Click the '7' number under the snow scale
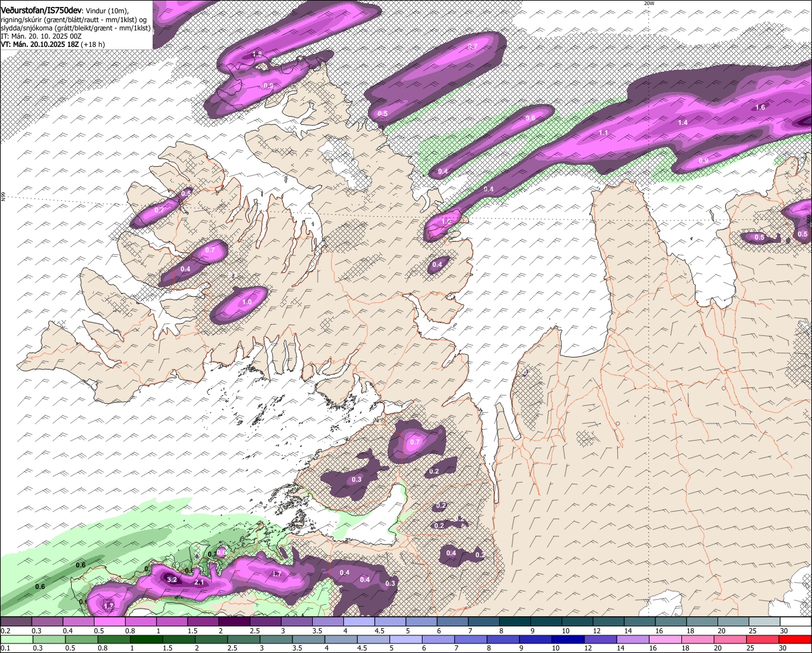 (x=470, y=631)
